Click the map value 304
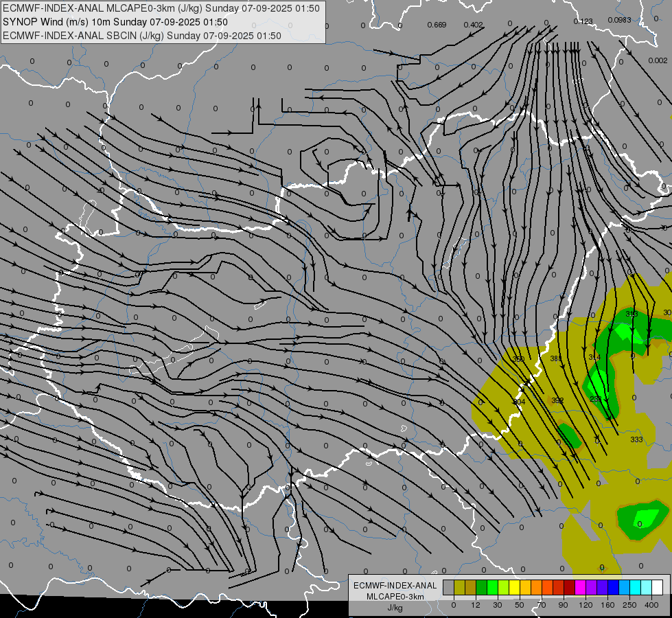The width and height of the screenshot is (672, 618). coord(519,402)
